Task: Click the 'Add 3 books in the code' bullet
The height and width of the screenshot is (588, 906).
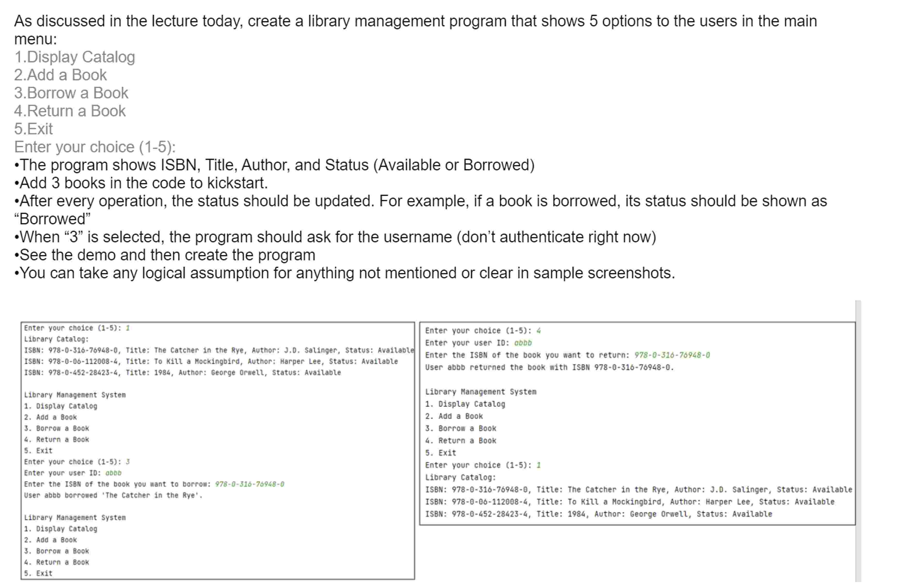Action: [141, 183]
